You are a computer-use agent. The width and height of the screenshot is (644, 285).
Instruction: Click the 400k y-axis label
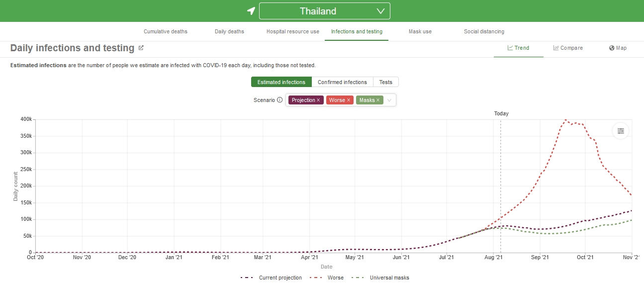pos(26,119)
